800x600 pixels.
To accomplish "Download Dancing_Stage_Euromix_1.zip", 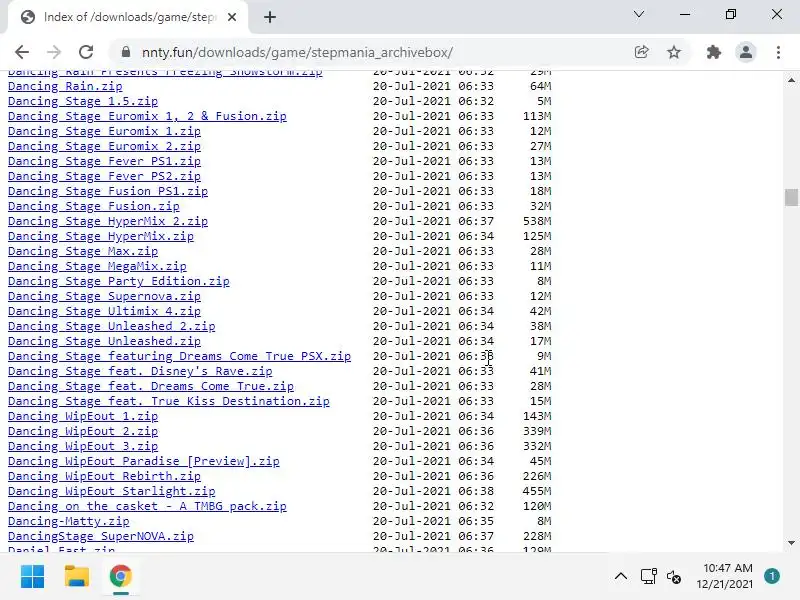I will point(104,131).
